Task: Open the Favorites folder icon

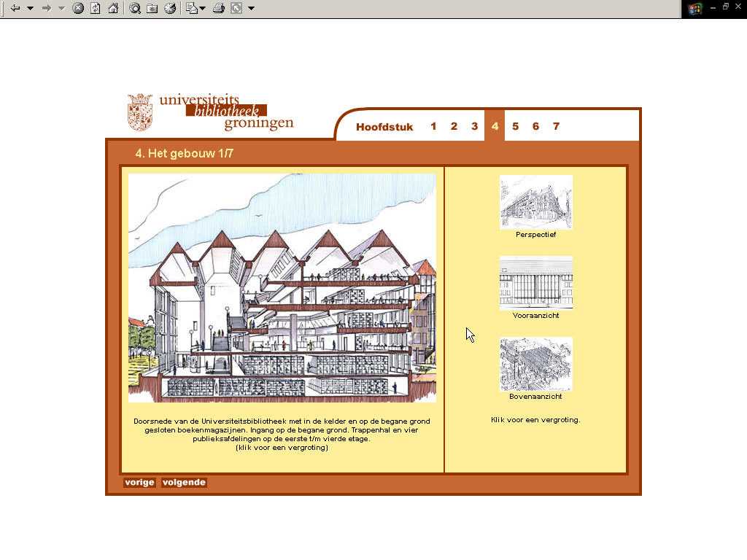Action: coord(152,8)
